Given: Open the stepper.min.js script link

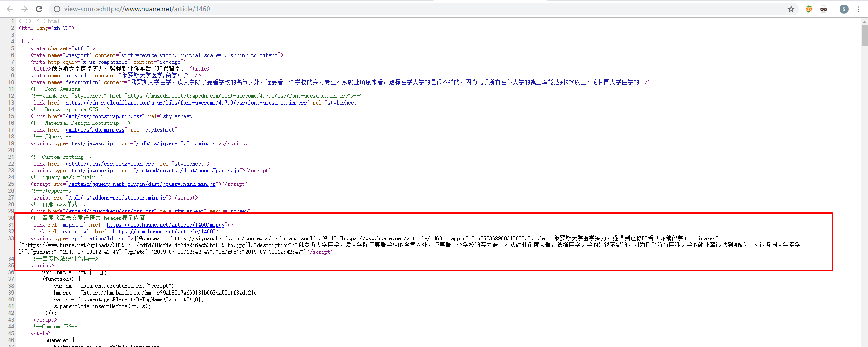Looking at the screenshot, I should pyautogui.click(x=117, y=198).
